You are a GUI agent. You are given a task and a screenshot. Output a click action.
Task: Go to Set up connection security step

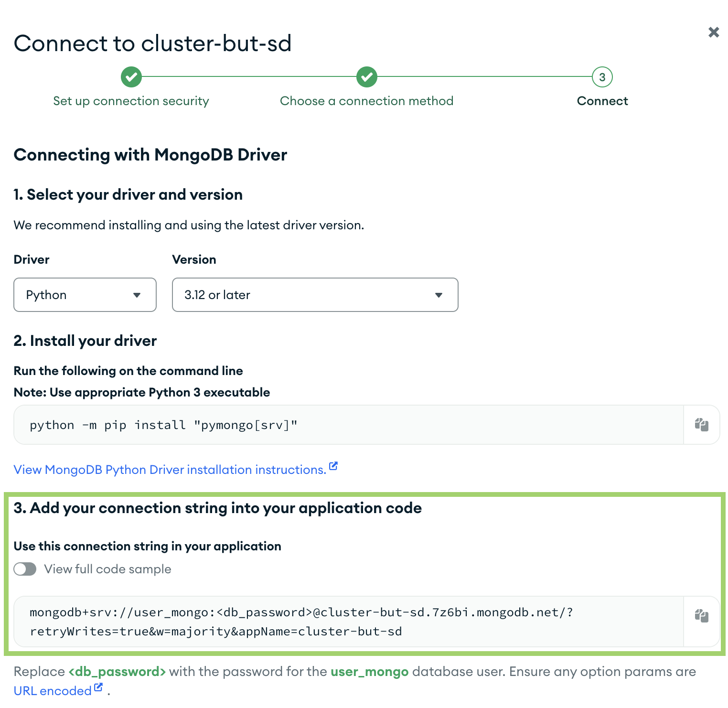(131, 101)
